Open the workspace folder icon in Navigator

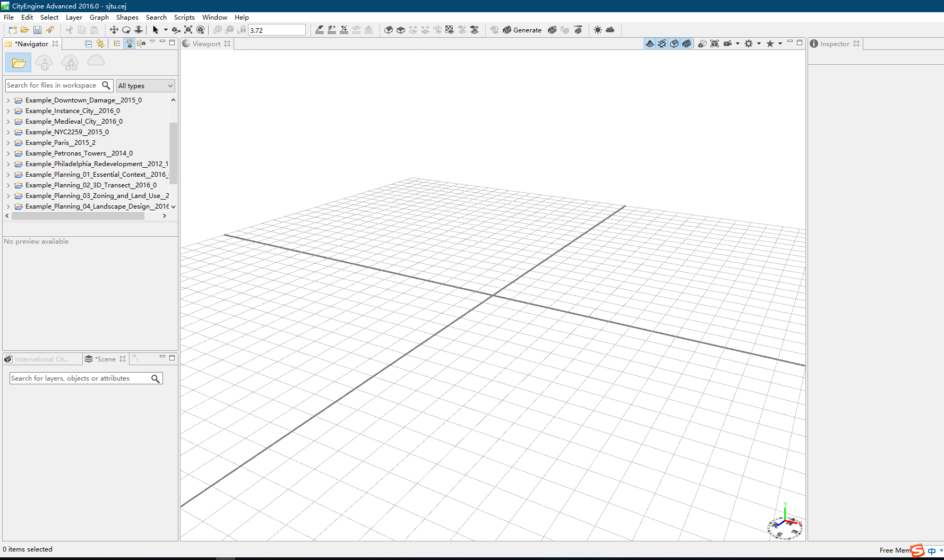click(19, 63)
